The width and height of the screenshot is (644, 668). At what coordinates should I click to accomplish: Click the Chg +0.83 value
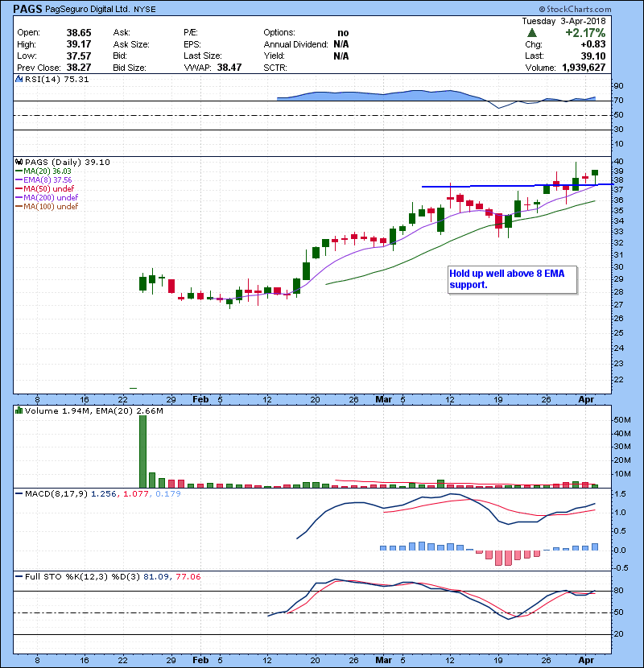point(592,44)
